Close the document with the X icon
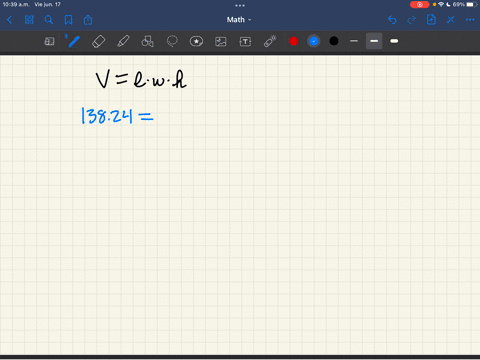 451,20
